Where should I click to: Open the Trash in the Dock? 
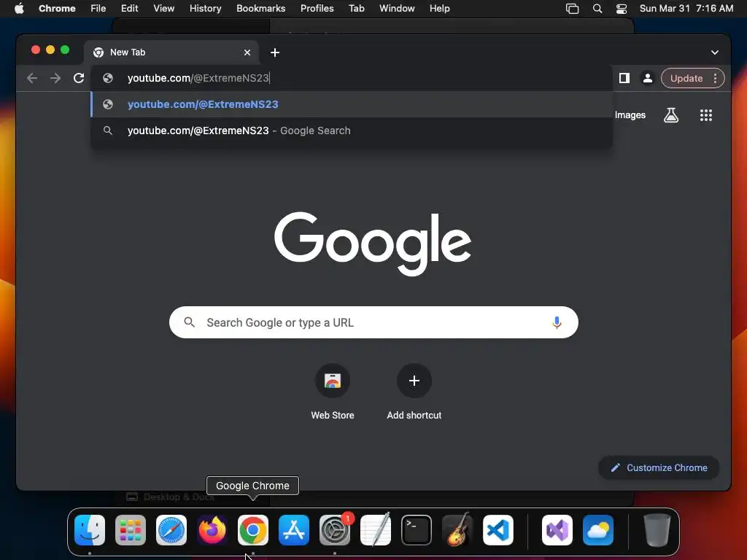click(x=657, y=530)
